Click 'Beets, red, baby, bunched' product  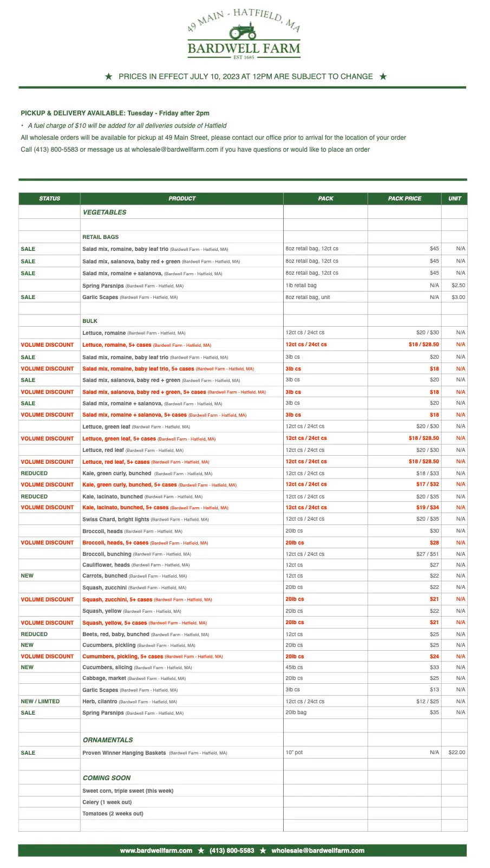(x=146, y=634)
